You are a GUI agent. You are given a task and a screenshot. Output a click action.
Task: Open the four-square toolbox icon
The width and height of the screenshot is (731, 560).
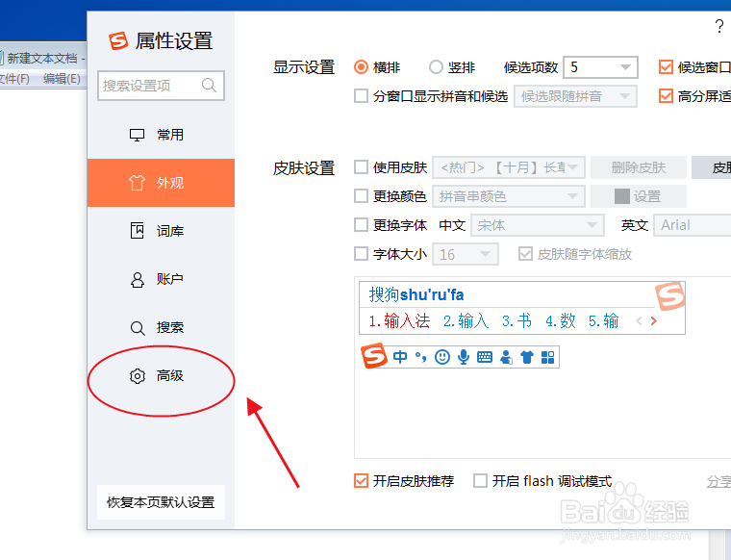pos(548,358)
